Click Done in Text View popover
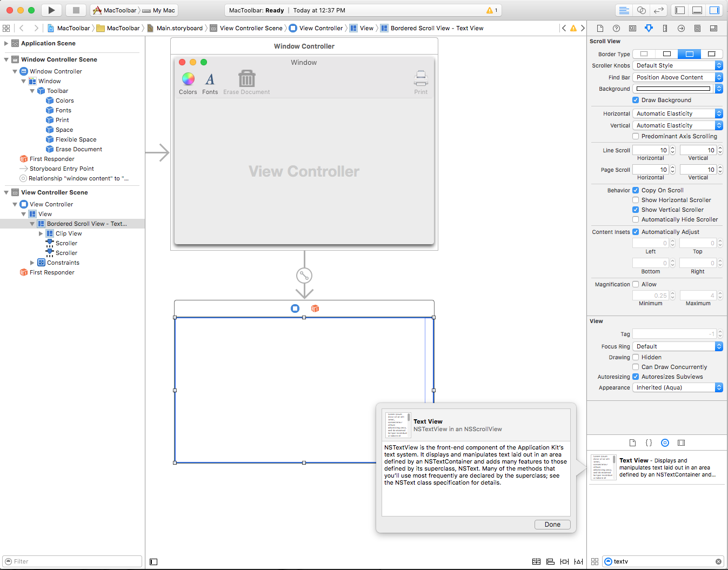 click(552, 525)
